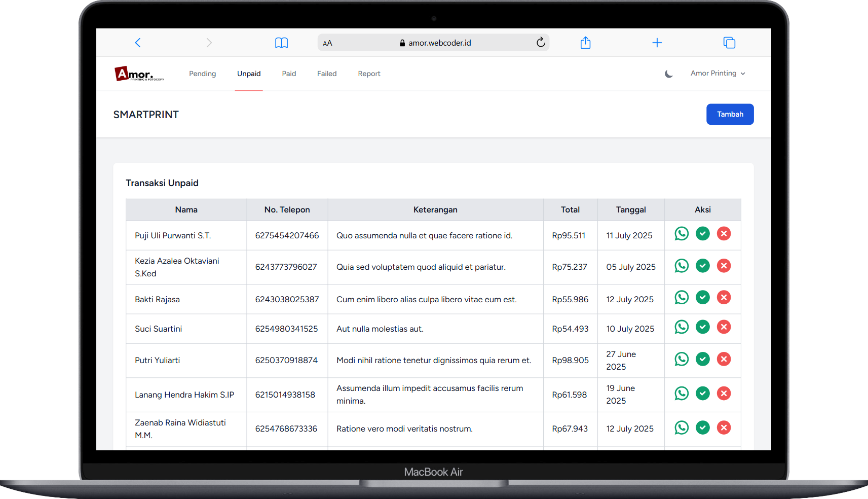
Task: Reject Bakti Rajasa transaction with red X
Action: (x=724, y=297)
